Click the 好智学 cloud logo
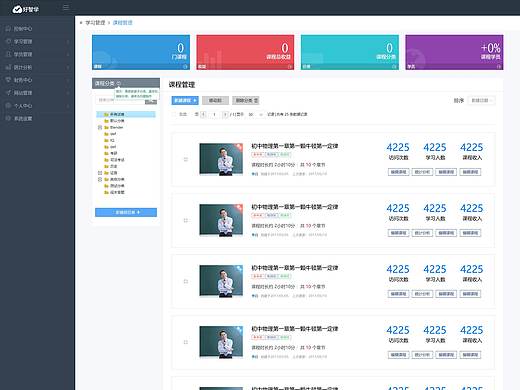 (25, 9)
